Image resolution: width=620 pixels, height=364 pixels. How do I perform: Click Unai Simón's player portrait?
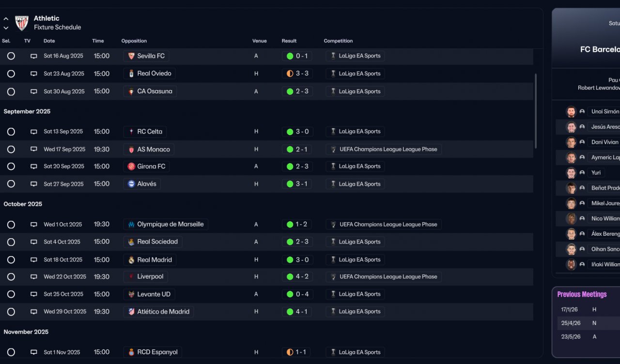[572, 112]
